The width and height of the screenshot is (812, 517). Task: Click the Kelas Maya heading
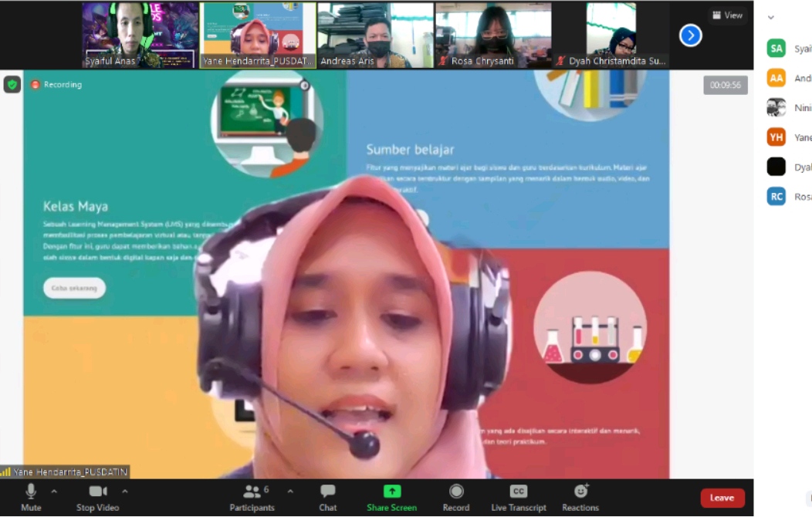click(x=76, y=207)
